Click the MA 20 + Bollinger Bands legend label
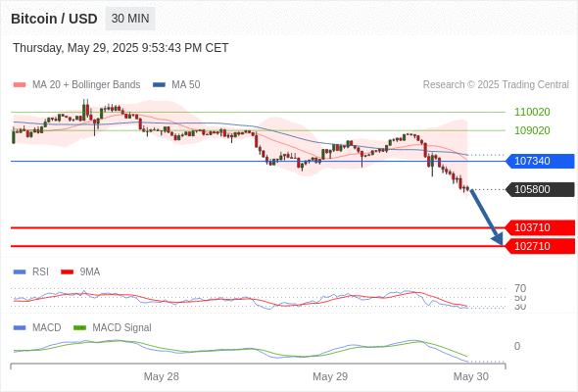The width and height of the screenshot is (578, 392). point(86,85)
